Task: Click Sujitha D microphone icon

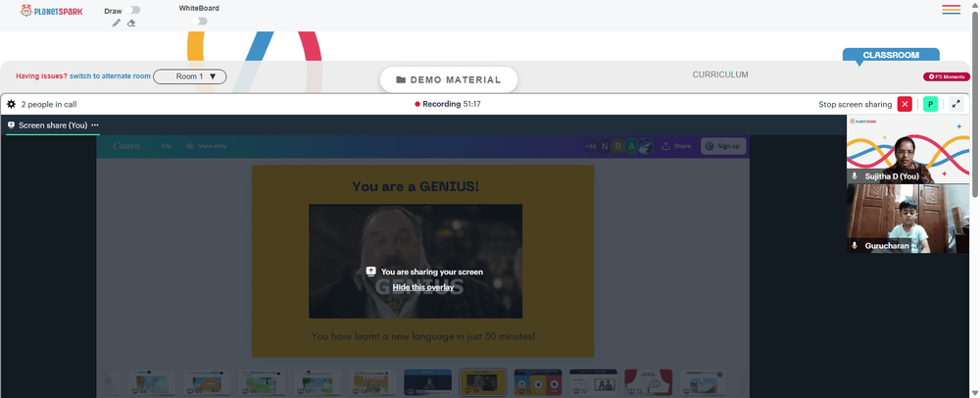Action: [855, 176]
